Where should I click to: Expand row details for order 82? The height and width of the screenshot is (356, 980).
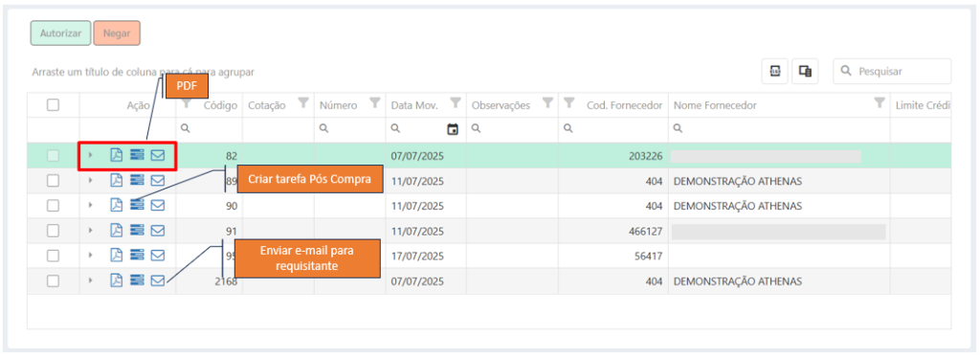[91, 156]
